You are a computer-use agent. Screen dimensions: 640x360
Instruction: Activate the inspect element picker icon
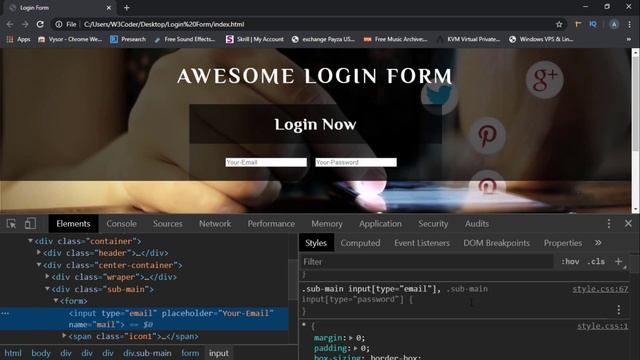(11, 224)
